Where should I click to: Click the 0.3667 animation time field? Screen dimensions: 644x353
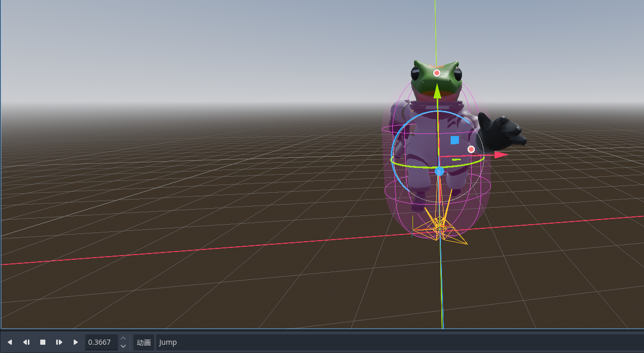coord(102,342)
